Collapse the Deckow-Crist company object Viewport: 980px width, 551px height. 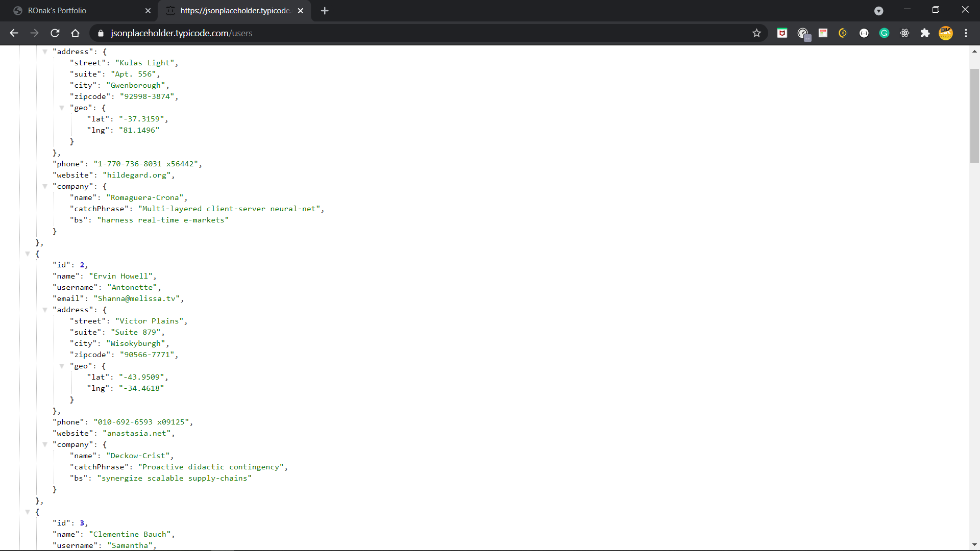click(x=45, y=444)
